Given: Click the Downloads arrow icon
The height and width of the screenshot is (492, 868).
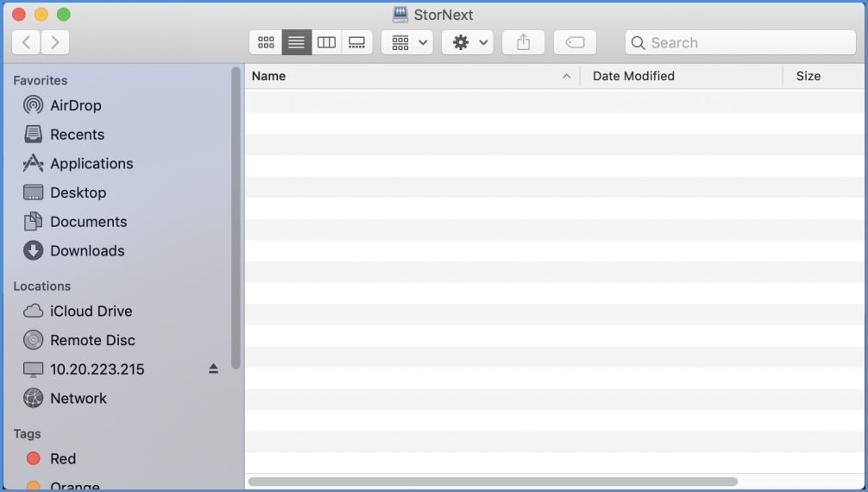Looking at the screenshot, I should (x=33, y=250).
